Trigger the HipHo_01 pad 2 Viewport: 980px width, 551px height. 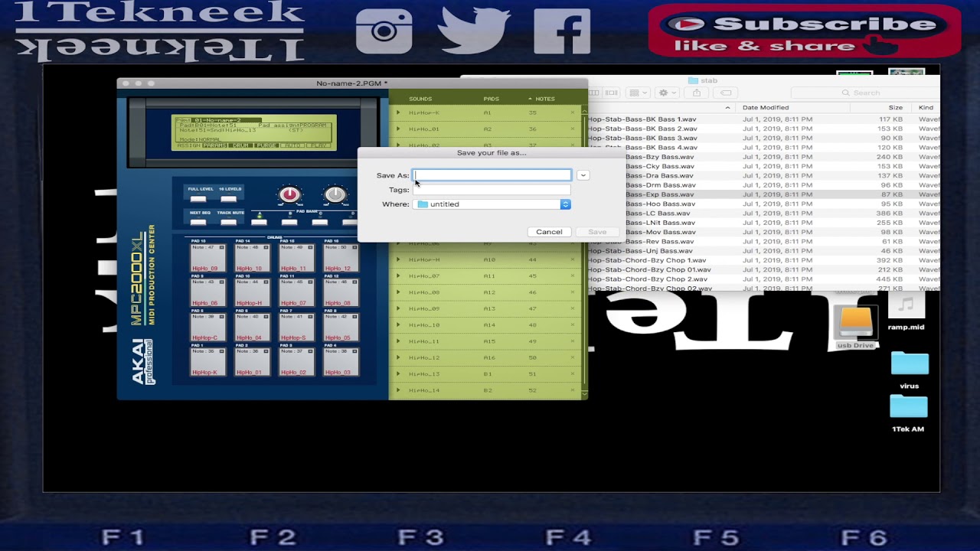click(x=252, y=361)
